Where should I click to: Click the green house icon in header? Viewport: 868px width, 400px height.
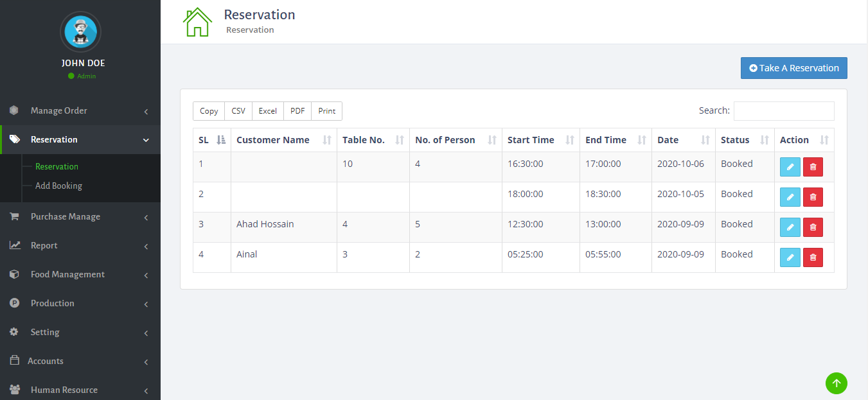click(197, 22)
